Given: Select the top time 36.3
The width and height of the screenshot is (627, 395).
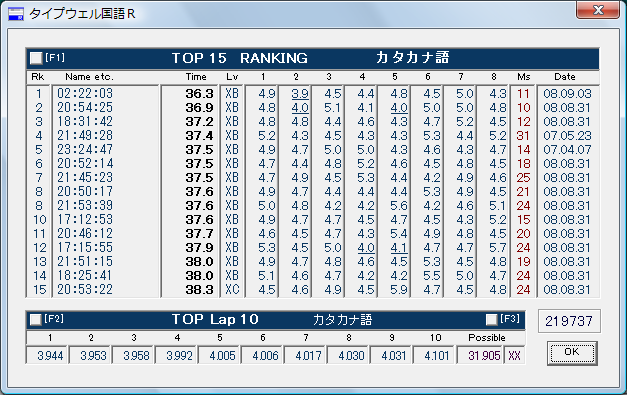Looking at the screenshot, I should 199,94.
